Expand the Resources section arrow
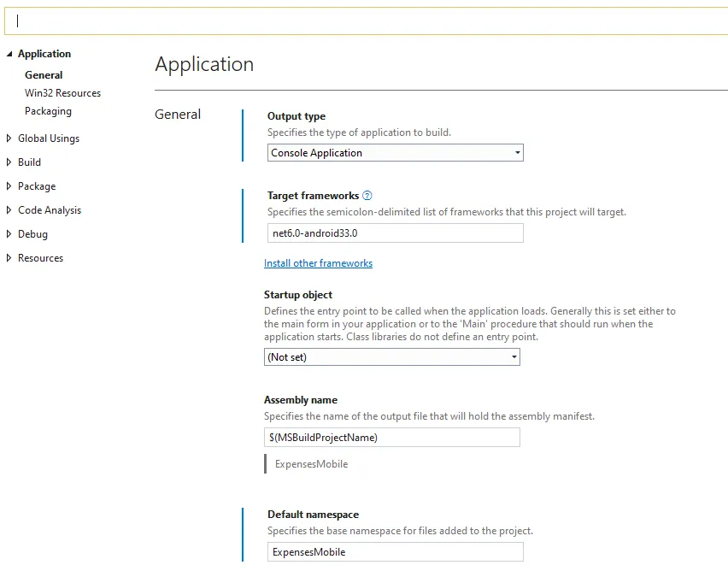Viewport: 728px width, 571px height. (9, 258)
